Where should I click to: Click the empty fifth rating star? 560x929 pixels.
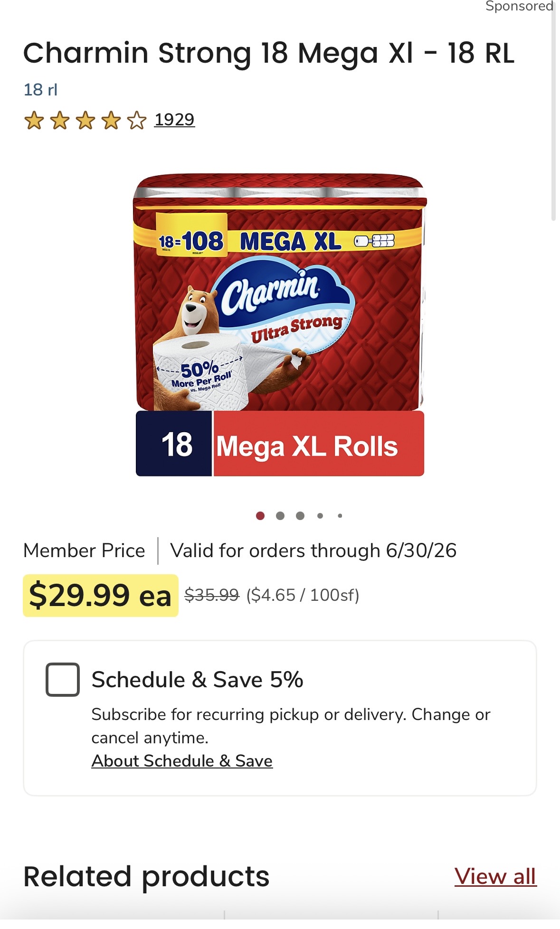tap(137, 120)
